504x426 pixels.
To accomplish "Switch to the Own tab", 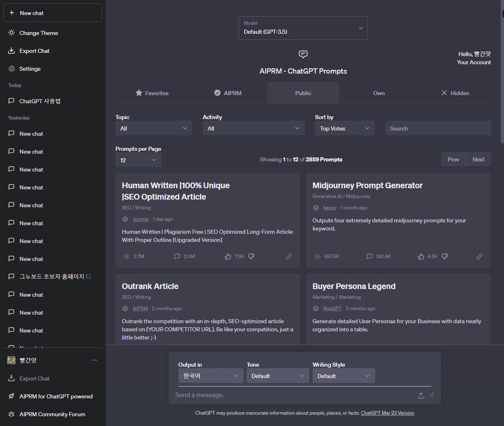I will [379, 93].
